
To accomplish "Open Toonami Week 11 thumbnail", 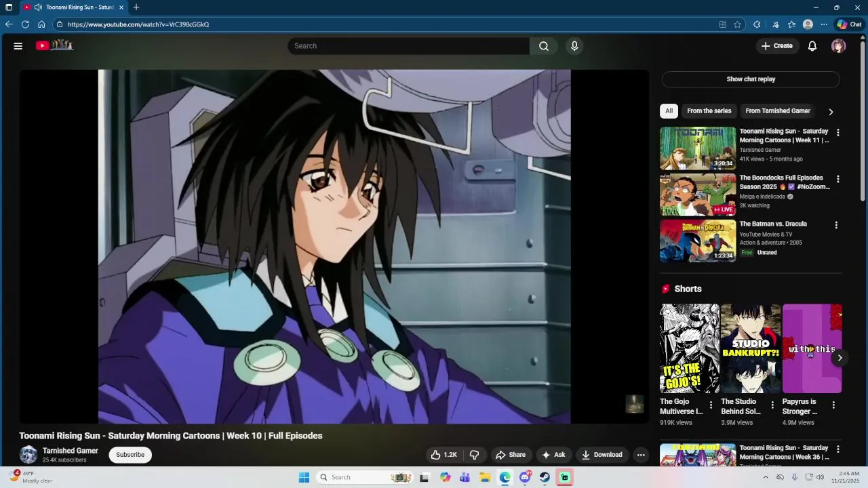I will (x=698, y=148).
